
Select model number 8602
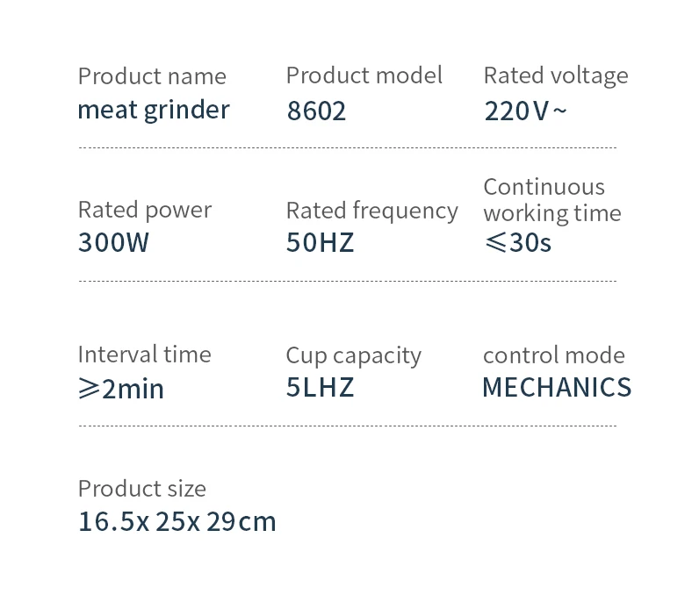click(316, 111)
